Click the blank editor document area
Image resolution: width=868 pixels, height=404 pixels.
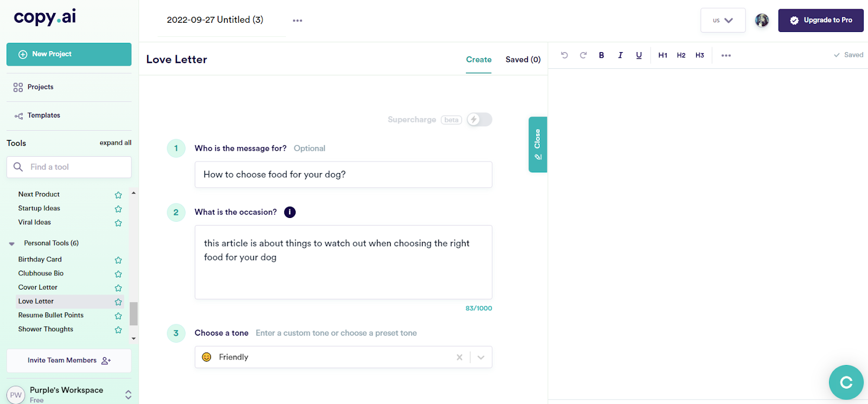coord(708,233)
